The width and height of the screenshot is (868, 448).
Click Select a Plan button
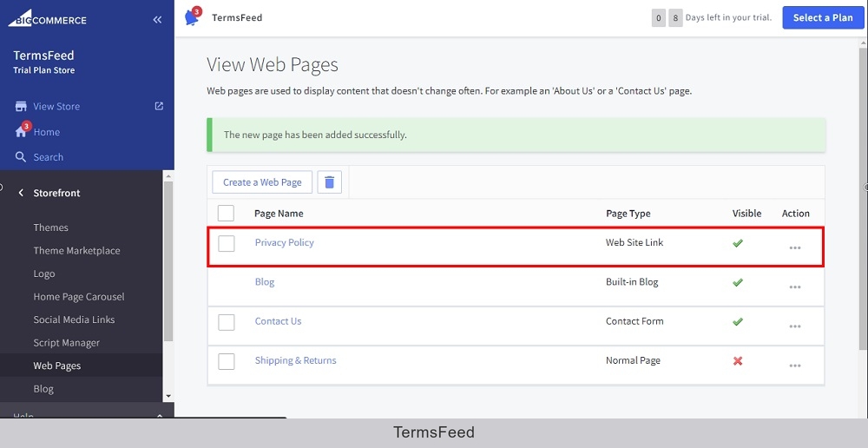823,17
